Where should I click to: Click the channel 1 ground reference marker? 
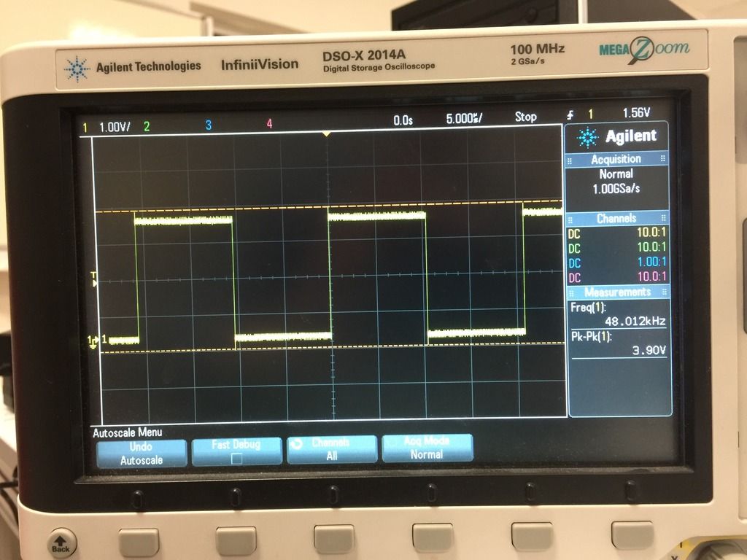coord(93,341)
